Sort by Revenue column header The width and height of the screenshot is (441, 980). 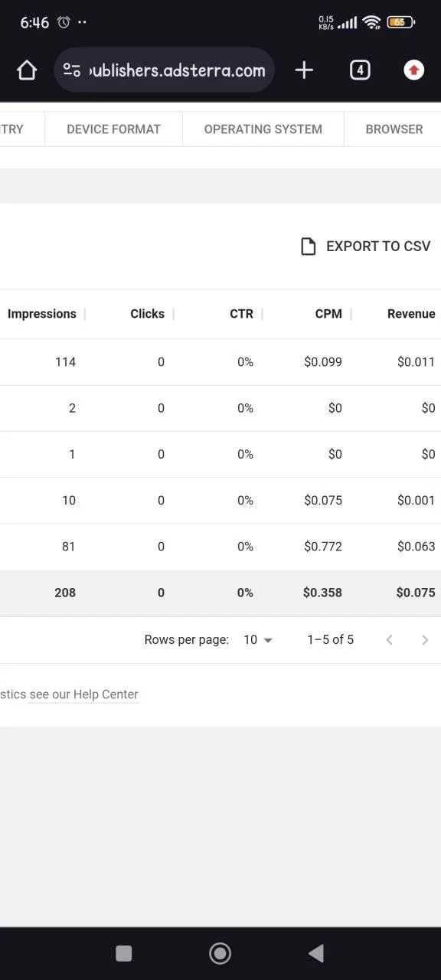(411, 314)
